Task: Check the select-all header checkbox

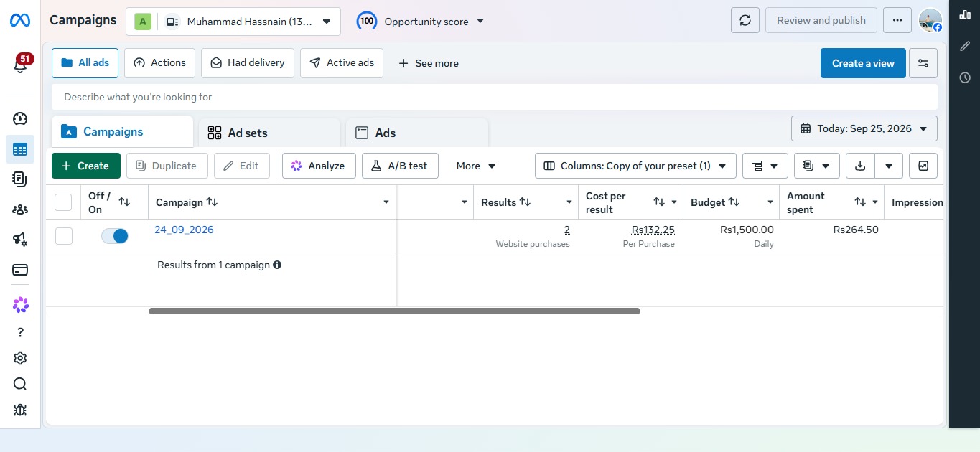Action: coord(63,202)
